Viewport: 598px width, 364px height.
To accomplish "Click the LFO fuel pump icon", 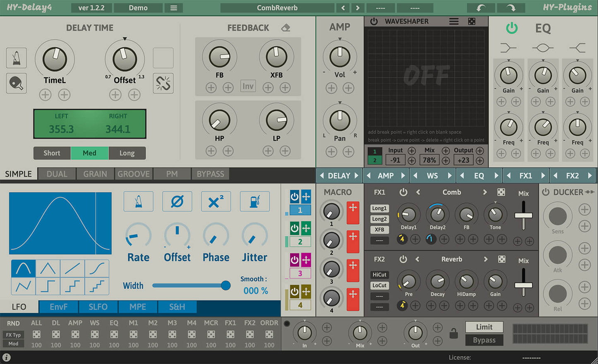I will 255,201.
